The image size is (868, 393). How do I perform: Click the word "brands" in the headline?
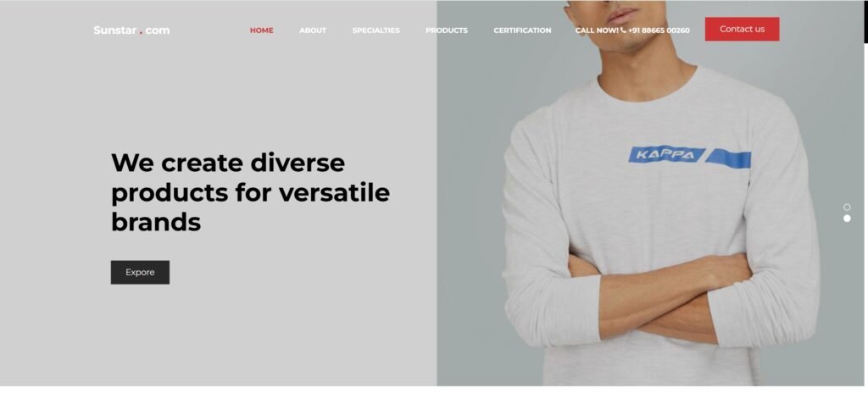156,222
